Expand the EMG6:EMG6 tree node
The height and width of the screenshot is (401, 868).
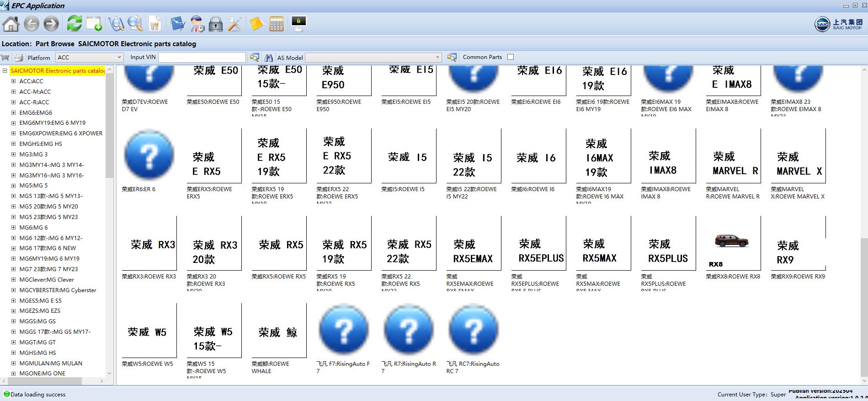14,112
